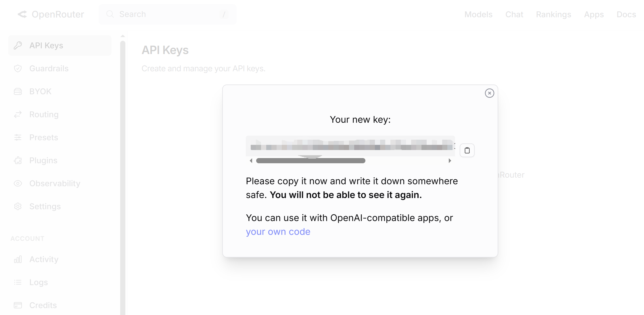Image resolution: width=644 pixels, height=315 pixels.
Task: Click the key field horizontal scrollbar thumb
Action: pos(310,161)
